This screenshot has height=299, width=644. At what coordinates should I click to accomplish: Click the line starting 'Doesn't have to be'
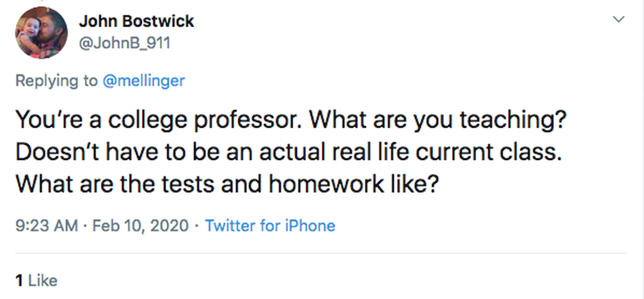point(288,153)
